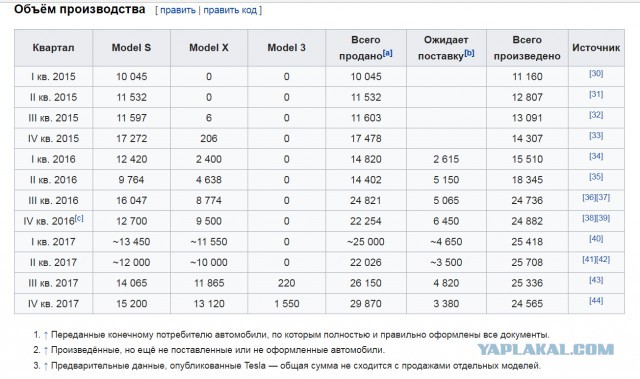The height and width of the screenshot is (379, 640).
Task: Click awaiting delivery value '~3 500'
Action: tap(446, 263)
